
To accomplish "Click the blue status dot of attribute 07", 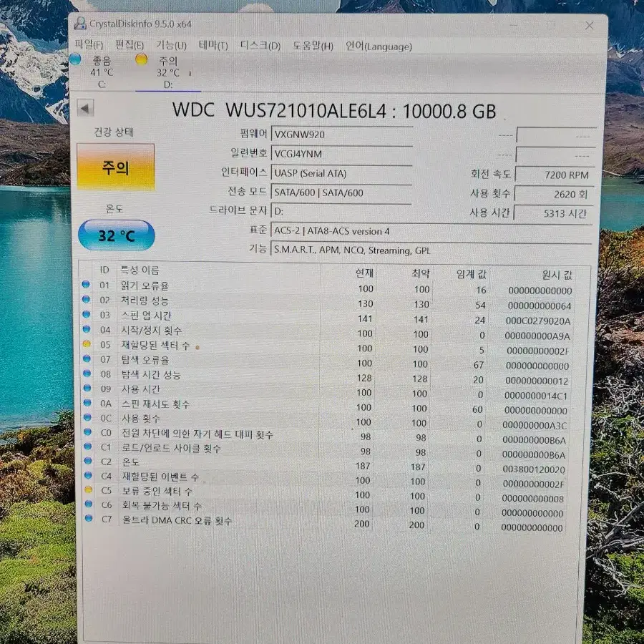I will click(87, 358).
